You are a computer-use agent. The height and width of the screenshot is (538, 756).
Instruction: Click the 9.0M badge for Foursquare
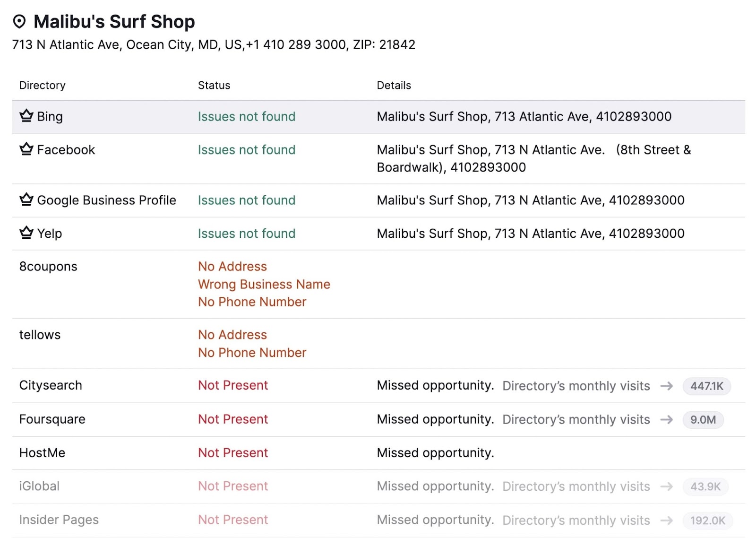[x=703, y=420]
